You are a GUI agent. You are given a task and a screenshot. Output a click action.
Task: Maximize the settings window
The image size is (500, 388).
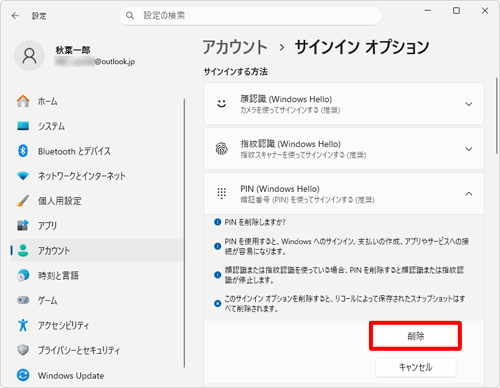coord(456,11)
